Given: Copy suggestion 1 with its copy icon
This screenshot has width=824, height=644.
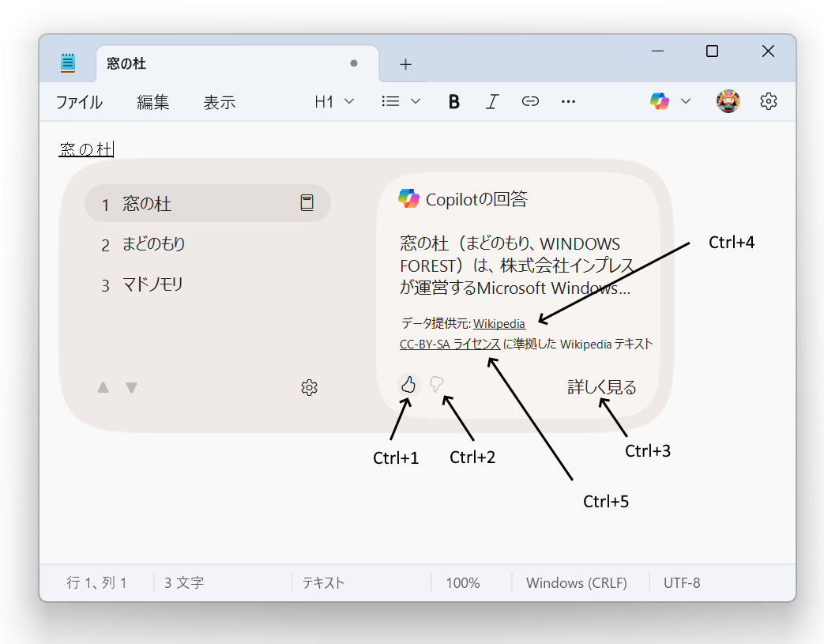Looking at the screenshot, I should pos(308,203).
